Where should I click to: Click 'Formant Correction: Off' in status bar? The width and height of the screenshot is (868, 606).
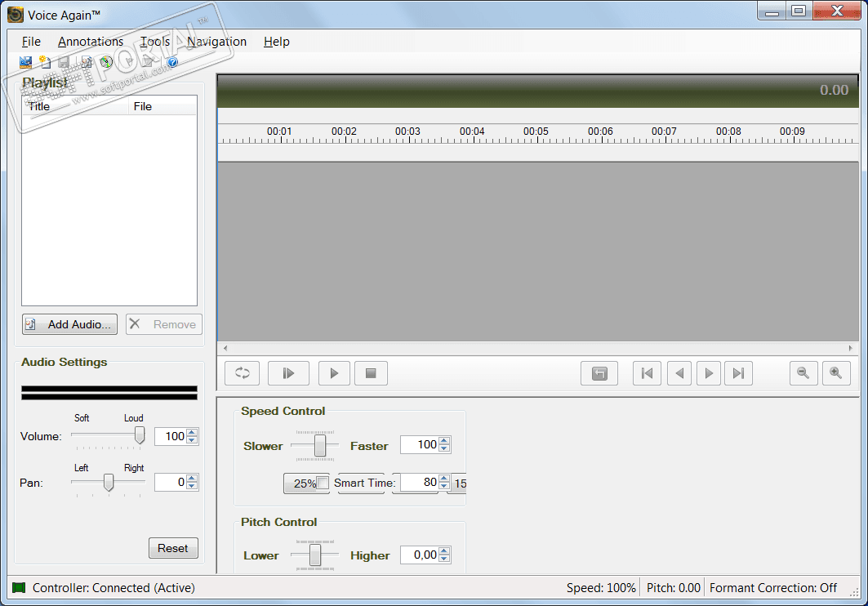click(x=772, y=588)
